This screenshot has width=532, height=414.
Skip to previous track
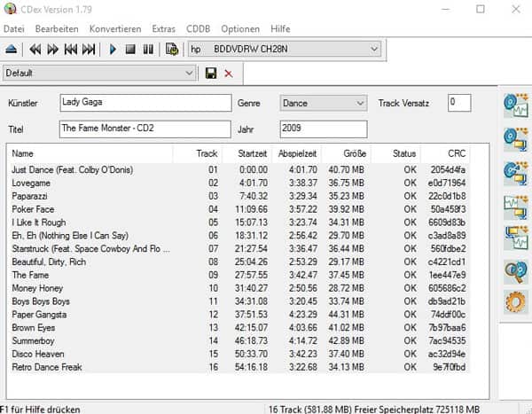coord(71,50)
